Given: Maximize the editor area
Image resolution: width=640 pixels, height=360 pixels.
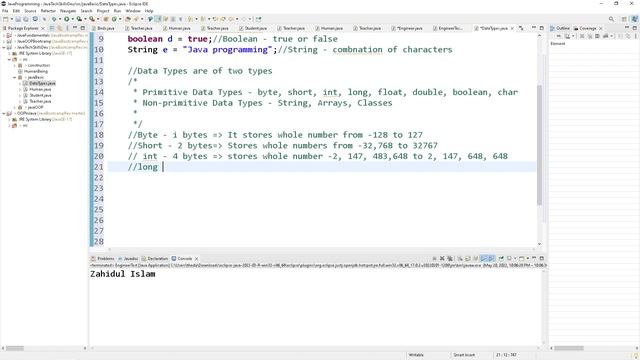Looking at the screenshot, I should 542,28.
